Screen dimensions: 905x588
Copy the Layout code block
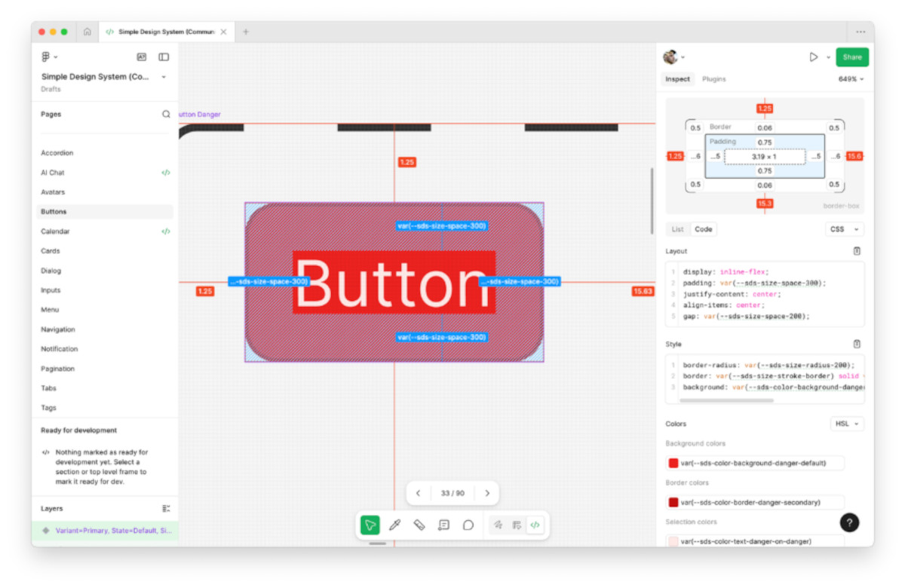click(857, 251)
